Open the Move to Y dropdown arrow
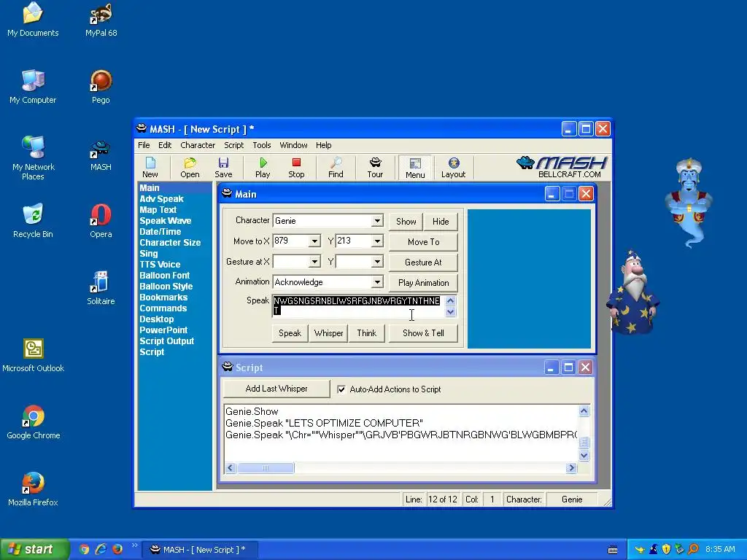Screen dimensions: 747x560 pos(377,241)
